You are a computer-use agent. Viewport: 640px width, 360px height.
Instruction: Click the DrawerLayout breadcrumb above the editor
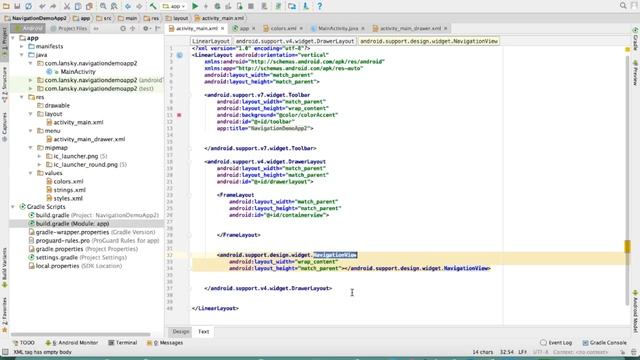pyautogui.click(x=295, y=41)
